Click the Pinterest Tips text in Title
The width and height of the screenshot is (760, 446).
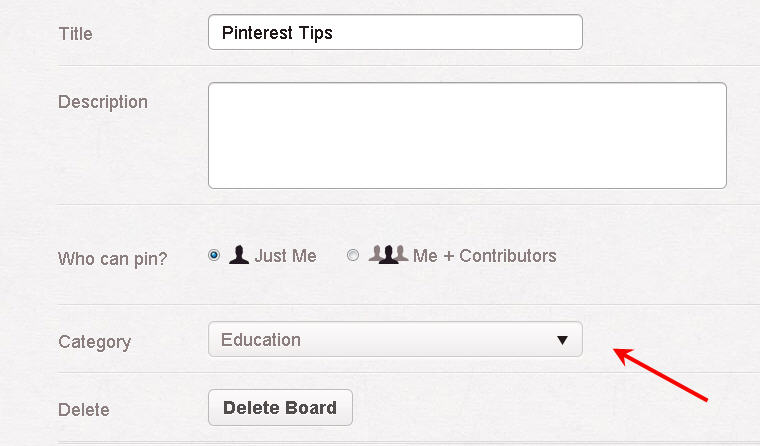[x=277, y=33]
